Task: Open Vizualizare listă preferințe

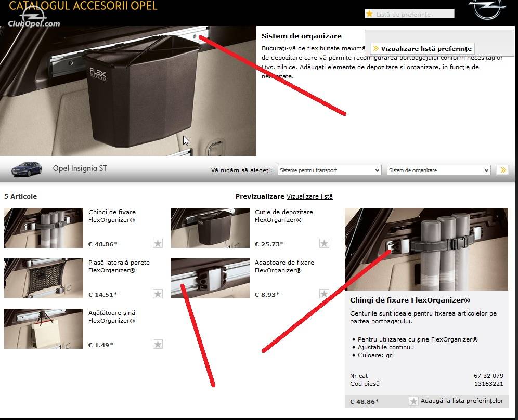Action: click(422, 48)
